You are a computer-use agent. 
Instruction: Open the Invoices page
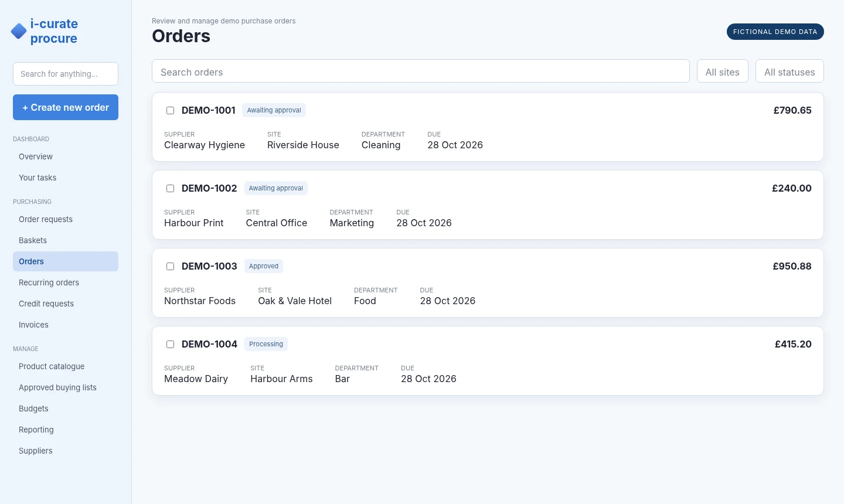click(x=66, y=325)
